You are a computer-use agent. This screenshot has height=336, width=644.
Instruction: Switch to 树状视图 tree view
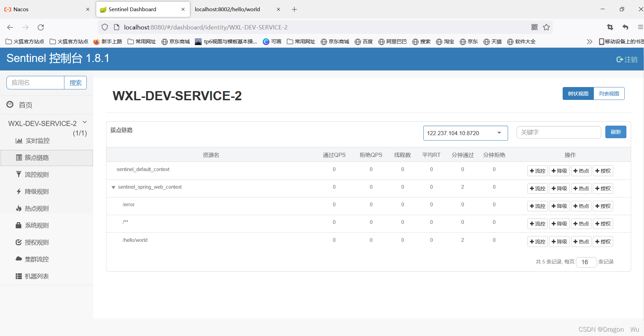click(578, 93)
